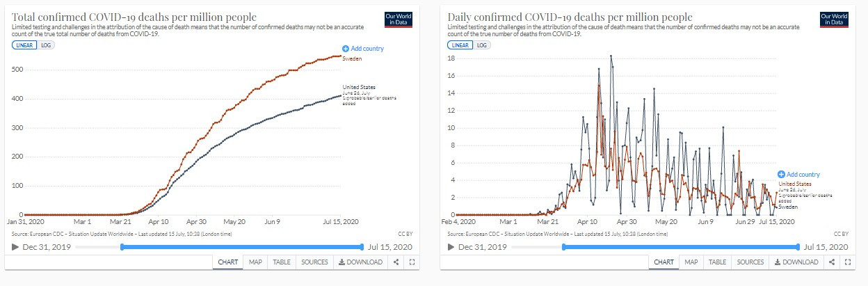Open SOURCES tab on left chart
Image resolution: width=868 pixels, height=286 pixels.
click(314, 262)
